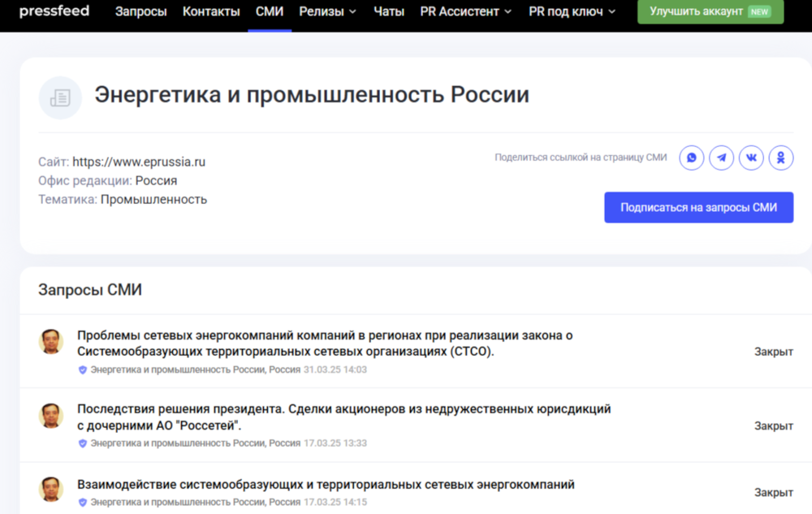The image size is (812, 514).
Task: Open author avatar for Взаимодействие системообразующих request
Action: 50,489
